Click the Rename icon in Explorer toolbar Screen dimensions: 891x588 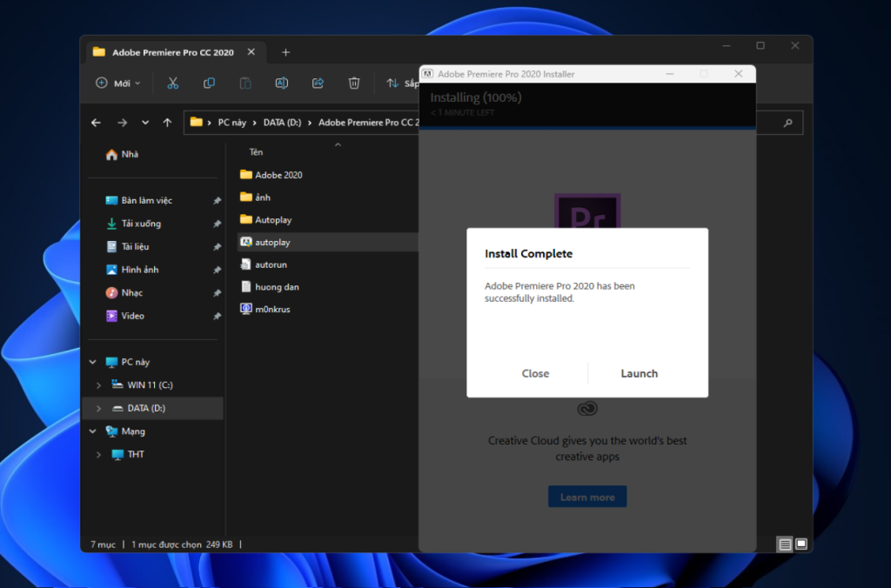pyautogui.click(x=281, y=83)
